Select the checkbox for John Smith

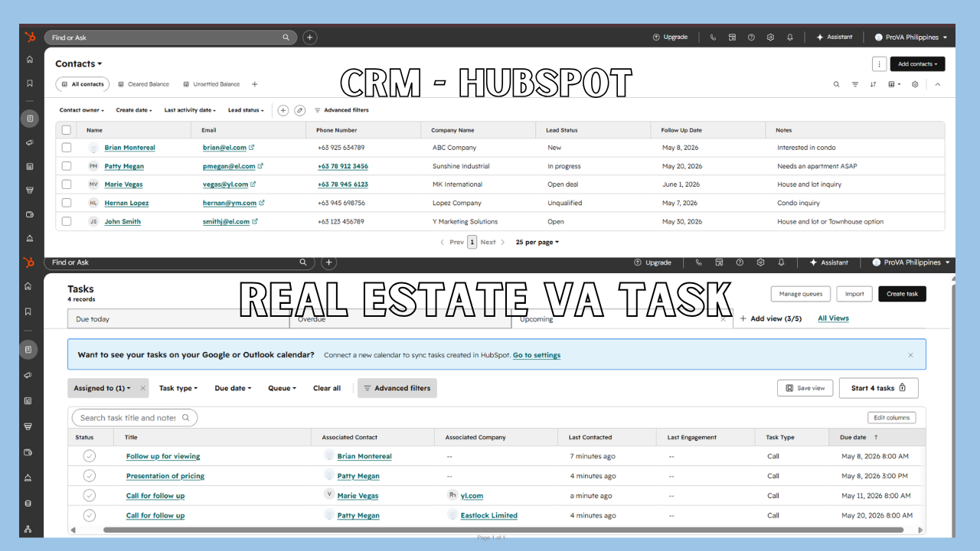67,221
